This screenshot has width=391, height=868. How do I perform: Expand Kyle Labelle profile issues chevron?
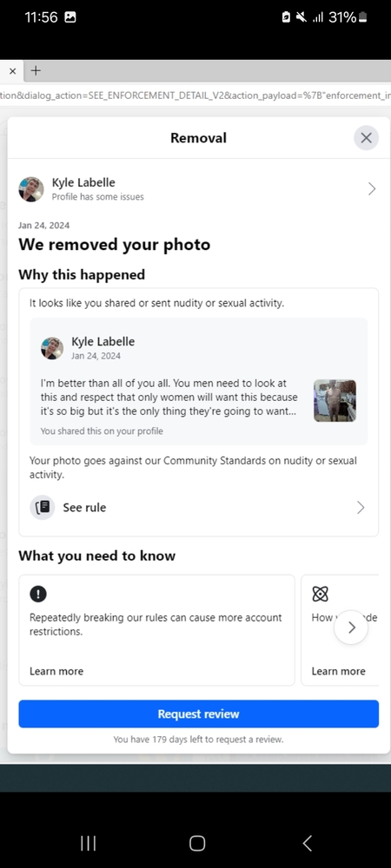pos(372,189)
